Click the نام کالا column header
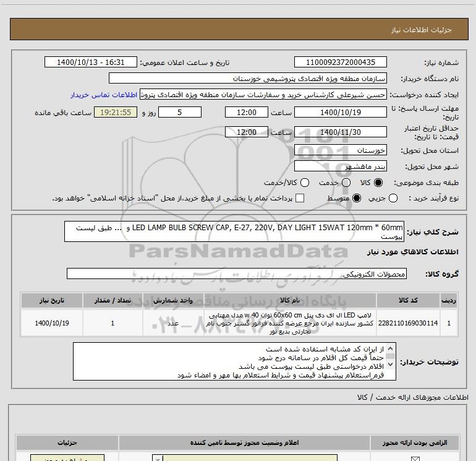Image resolution: width=476 pixels, height=461 pixels. (289, 300)
